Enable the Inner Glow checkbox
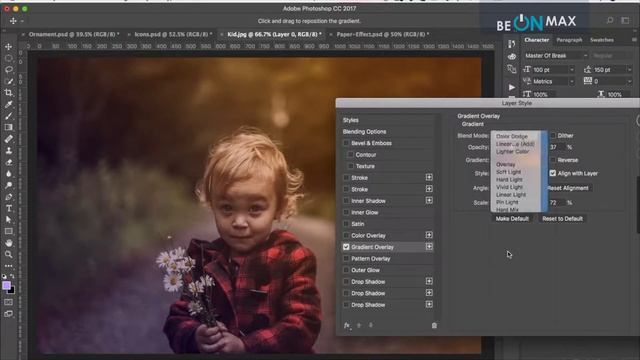Screen dimensions: 640x360 pos(346,212)
